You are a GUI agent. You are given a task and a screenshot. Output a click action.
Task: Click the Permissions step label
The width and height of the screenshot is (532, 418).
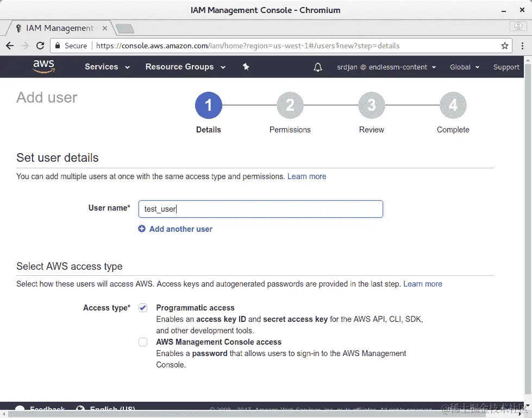[x=290, y=130]
